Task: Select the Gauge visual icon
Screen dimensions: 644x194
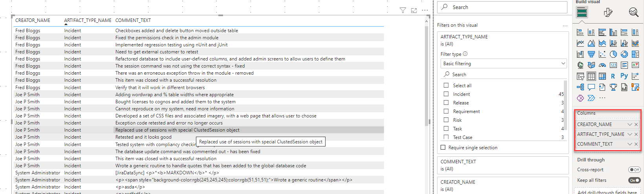Action: click(x=602, y=65)
